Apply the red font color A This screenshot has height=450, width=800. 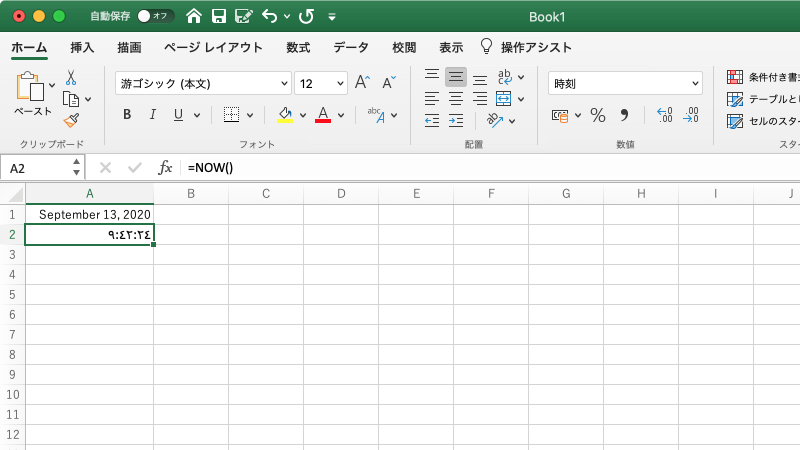(x=323, y=114)
